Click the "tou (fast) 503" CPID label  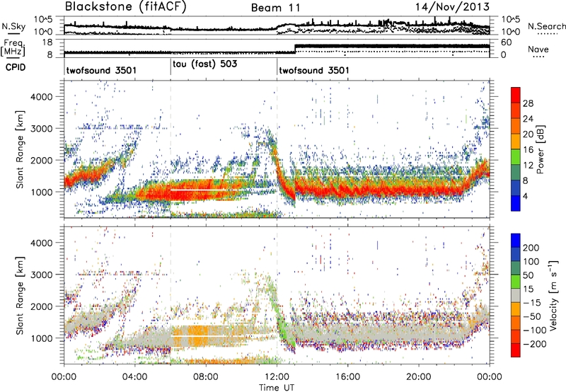[x=205, y=64]
